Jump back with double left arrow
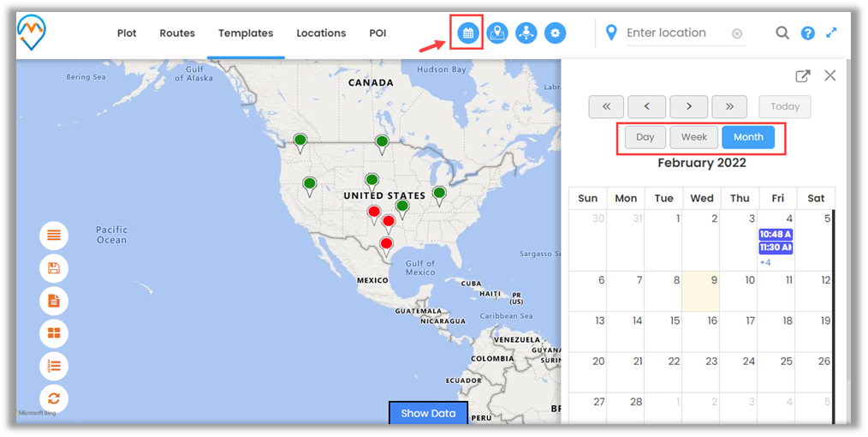This screenshot has width=868, height=437. (606, 106)
